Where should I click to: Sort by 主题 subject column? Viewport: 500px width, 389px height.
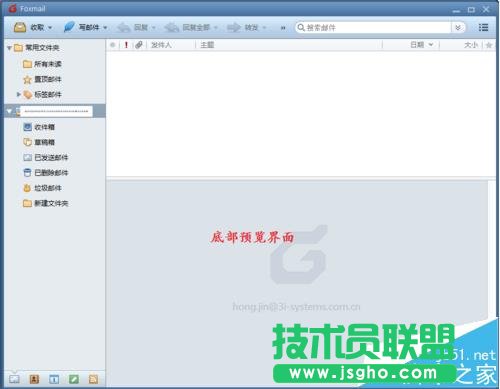[x=207, y=45]
